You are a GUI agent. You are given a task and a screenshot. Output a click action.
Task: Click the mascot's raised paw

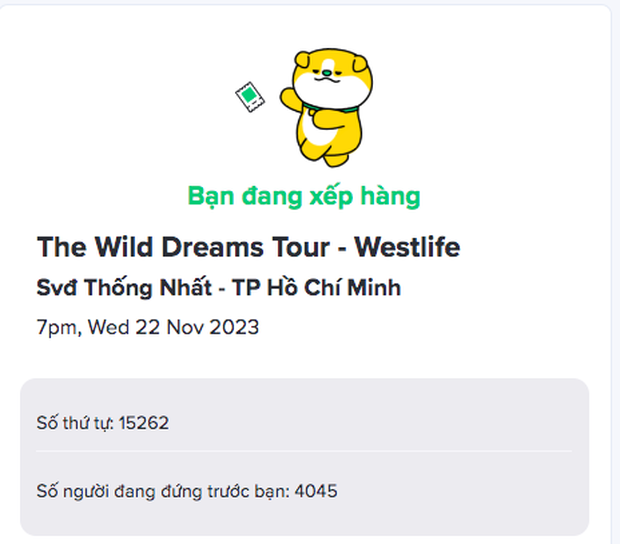pyautogui.click(x=289, y=101)
